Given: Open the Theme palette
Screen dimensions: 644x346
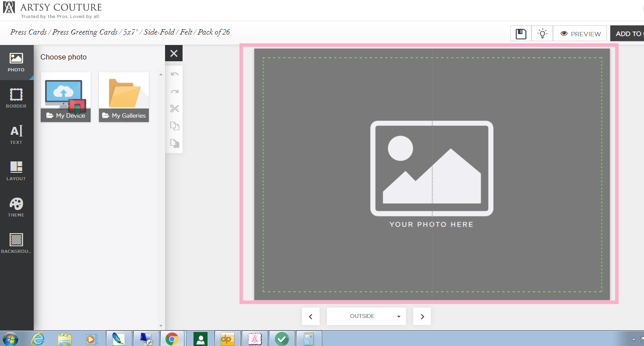Looking at the screenshot, I should pos(16,207).
